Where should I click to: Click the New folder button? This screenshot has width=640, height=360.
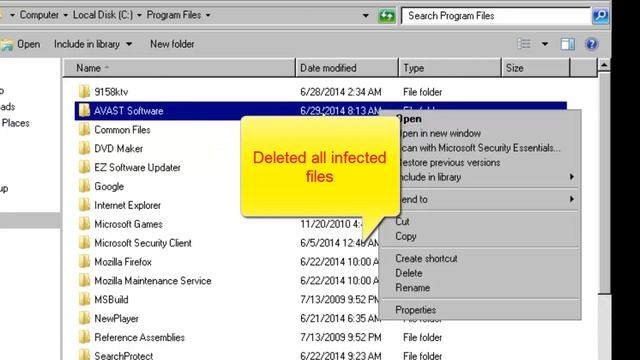tap(172, 44)
